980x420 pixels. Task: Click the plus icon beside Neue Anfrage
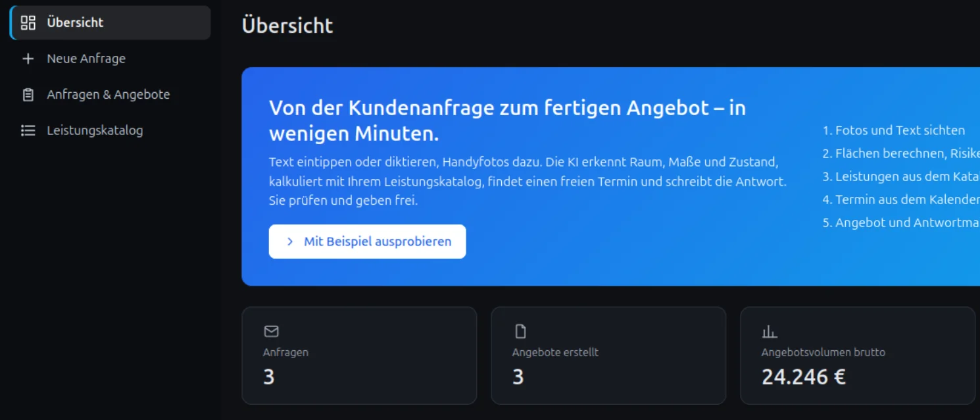(x=28, y=59)
